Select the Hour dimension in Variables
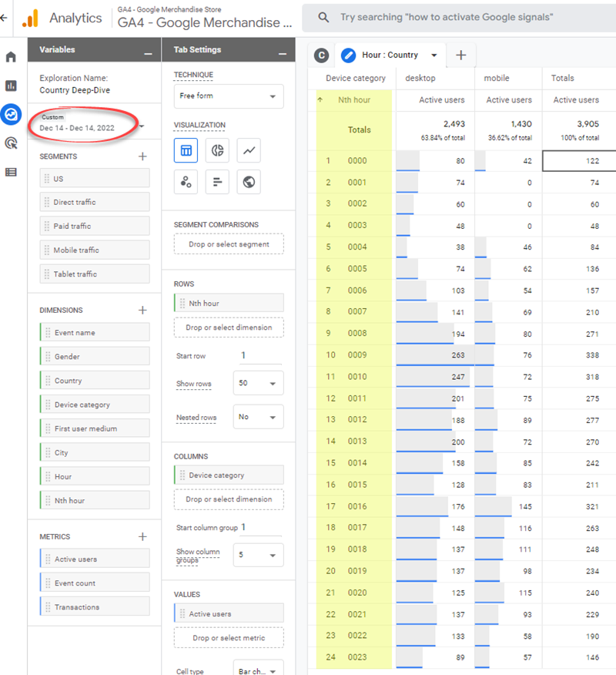Viewport: 616px width, 675px height. point(95,476)
